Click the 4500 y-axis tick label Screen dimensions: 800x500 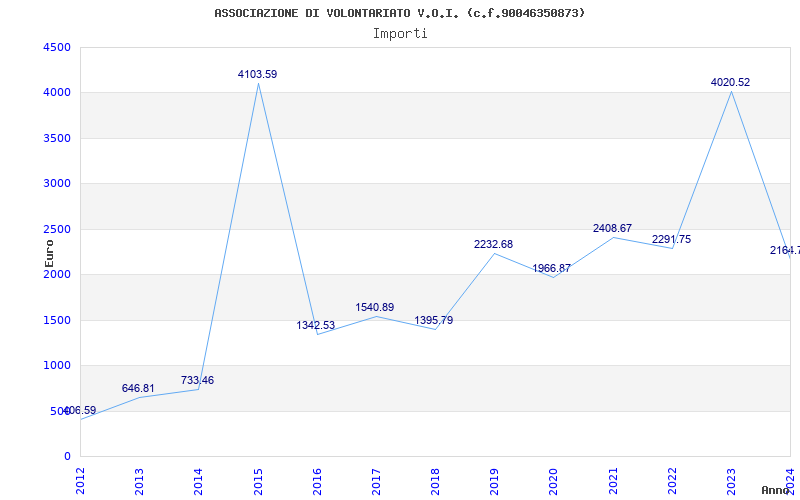pyautogui.click(x=57, y=47)
